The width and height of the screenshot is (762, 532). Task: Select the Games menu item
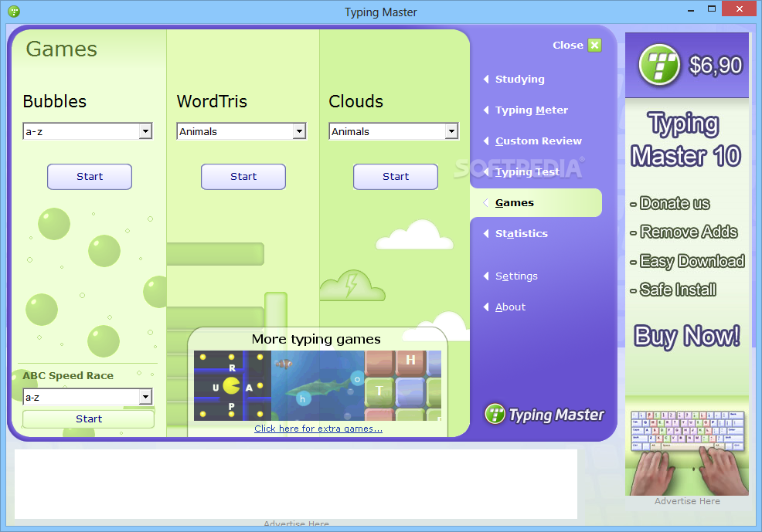tap(536, 203)
